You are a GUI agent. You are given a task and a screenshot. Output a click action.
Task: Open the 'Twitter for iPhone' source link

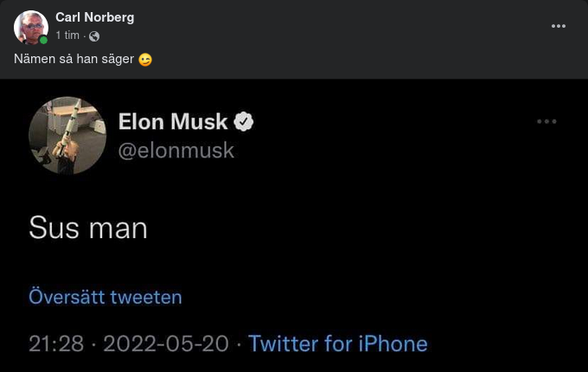click(337, 343)
